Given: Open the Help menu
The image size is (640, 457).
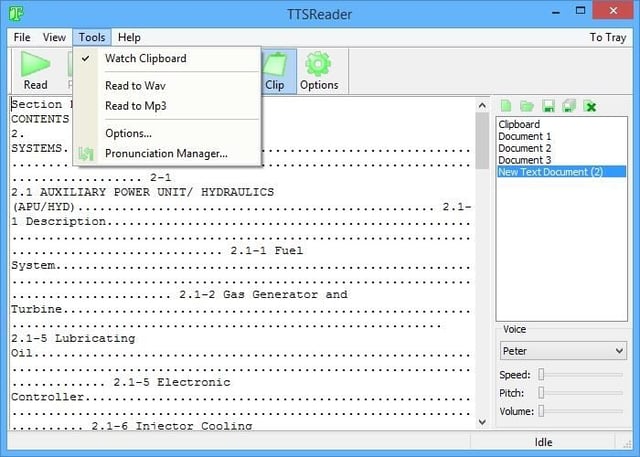Looking at the screenshot, I should [129, 38].
